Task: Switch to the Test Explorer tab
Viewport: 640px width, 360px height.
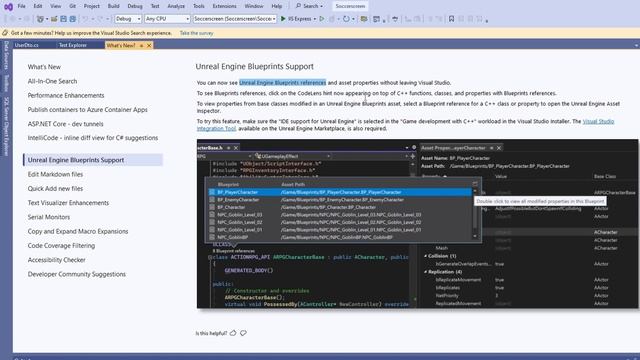Action: click(73, 45)
